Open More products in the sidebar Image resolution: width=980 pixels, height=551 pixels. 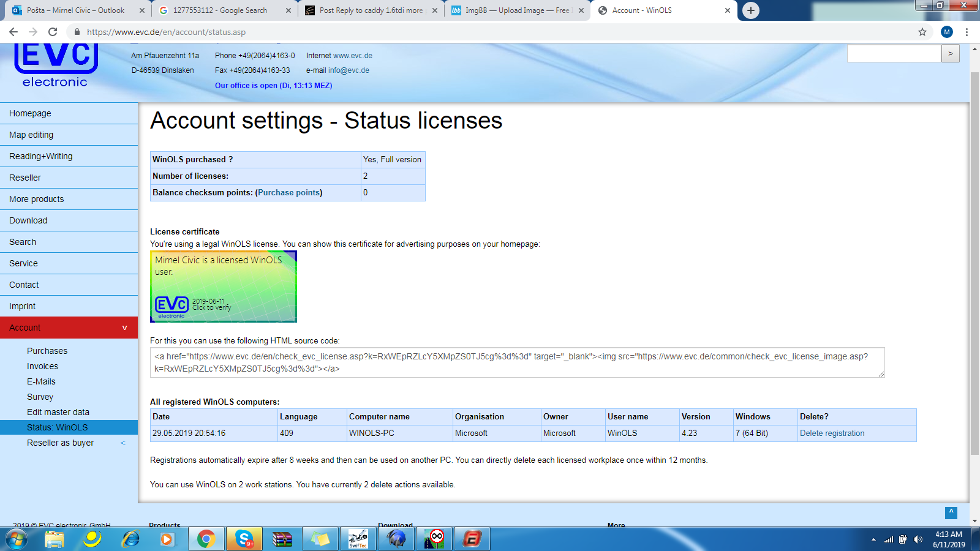click(x=69, y=199)
